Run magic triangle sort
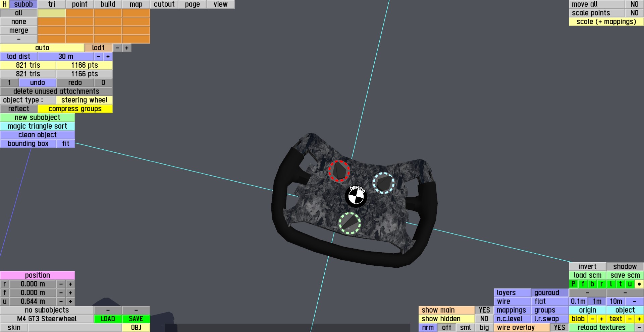 pos(38,126)
